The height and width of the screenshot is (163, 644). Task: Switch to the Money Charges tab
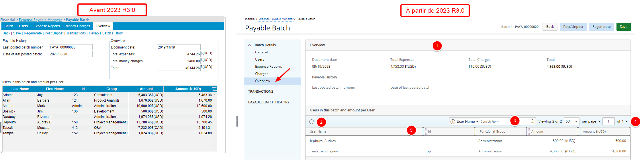click(x=78, y=26)
